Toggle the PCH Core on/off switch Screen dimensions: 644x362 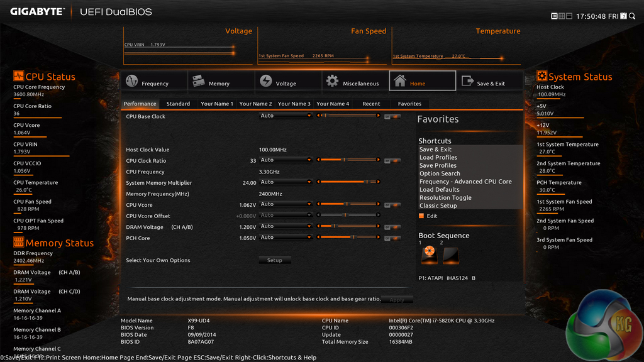[x=392, y=238]
